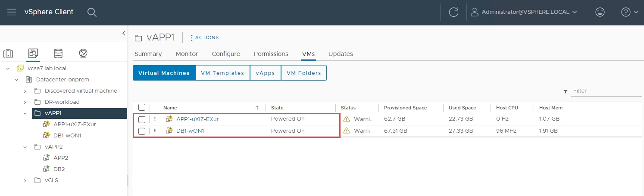Viewport: 644px width, 196px height.
Task: Switch to Hosts and Clusters inventory icon
Action: pos(8,53)
